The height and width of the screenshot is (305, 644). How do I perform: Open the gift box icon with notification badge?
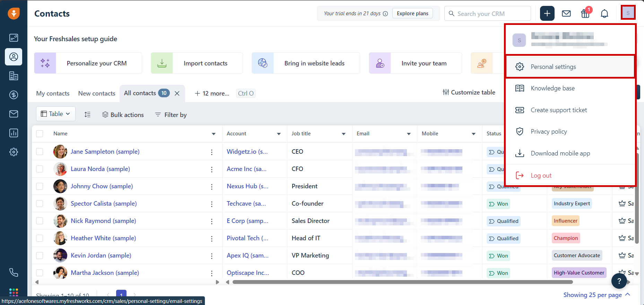click(x=585, y=14)
